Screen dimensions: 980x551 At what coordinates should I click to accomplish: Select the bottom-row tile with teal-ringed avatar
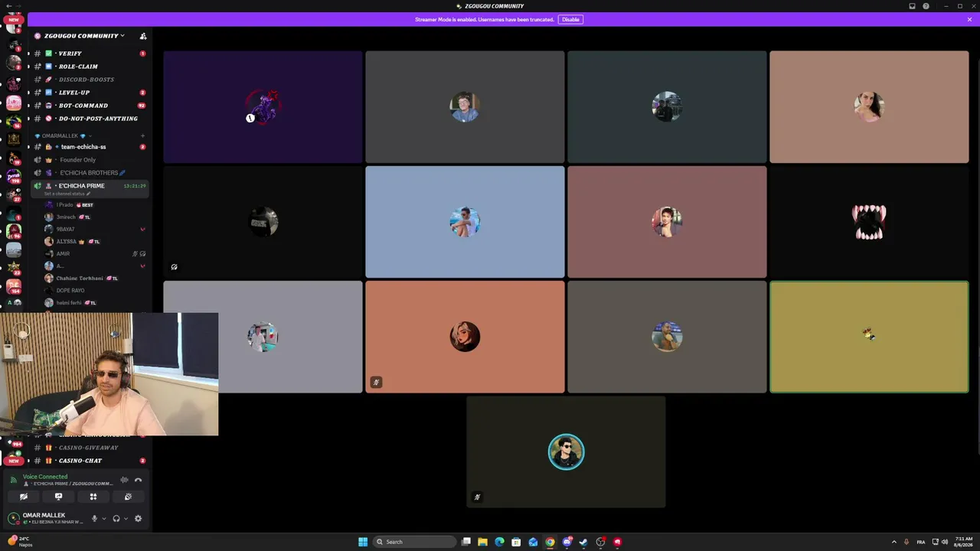coord(566,452)
